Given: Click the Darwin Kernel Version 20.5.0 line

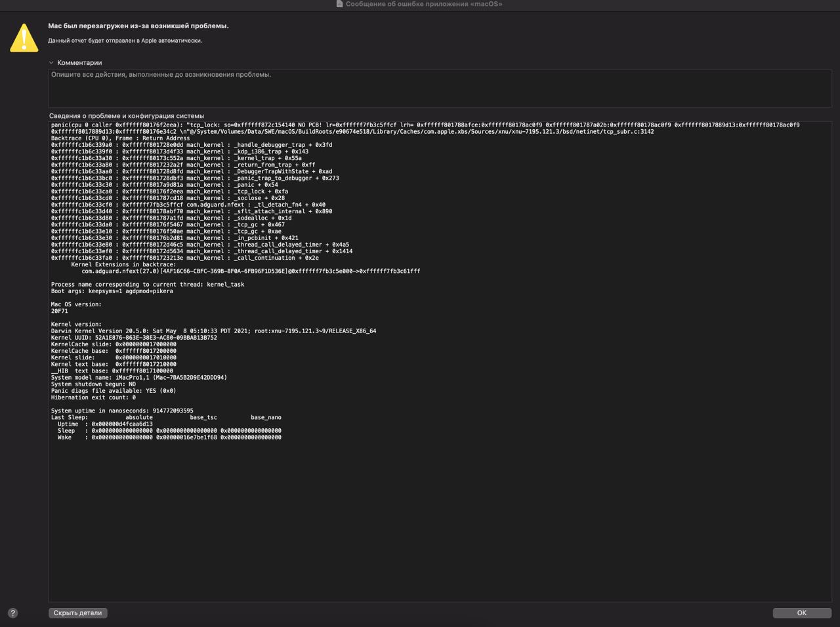Looking at the screenshot, I should [x=214, y=331].
